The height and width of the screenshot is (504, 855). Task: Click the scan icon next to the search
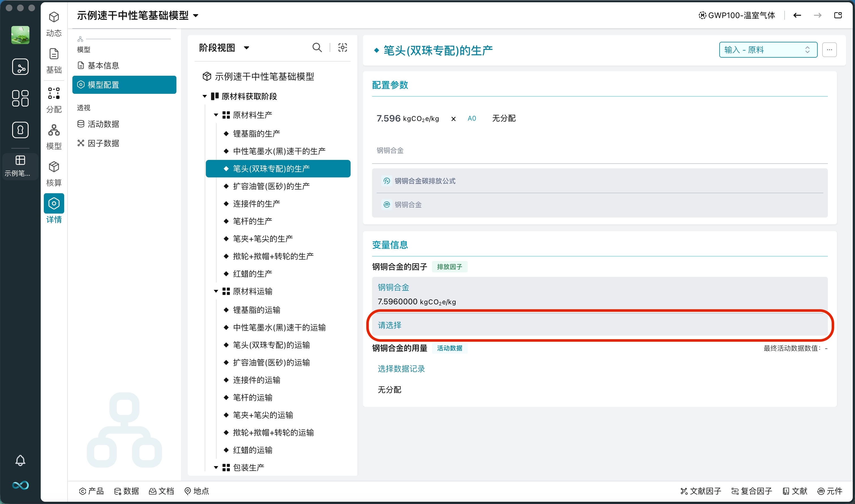[x=343, y=47]
